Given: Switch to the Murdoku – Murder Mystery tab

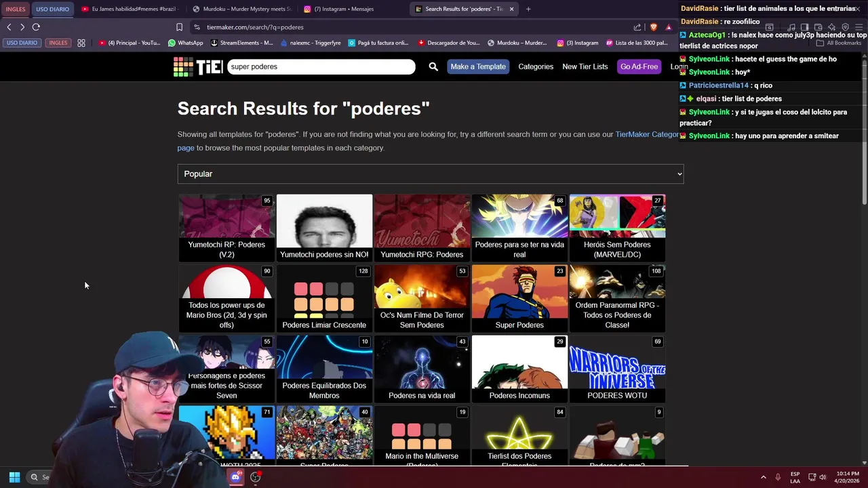Looking at the screenshot, I should (242, 9).
